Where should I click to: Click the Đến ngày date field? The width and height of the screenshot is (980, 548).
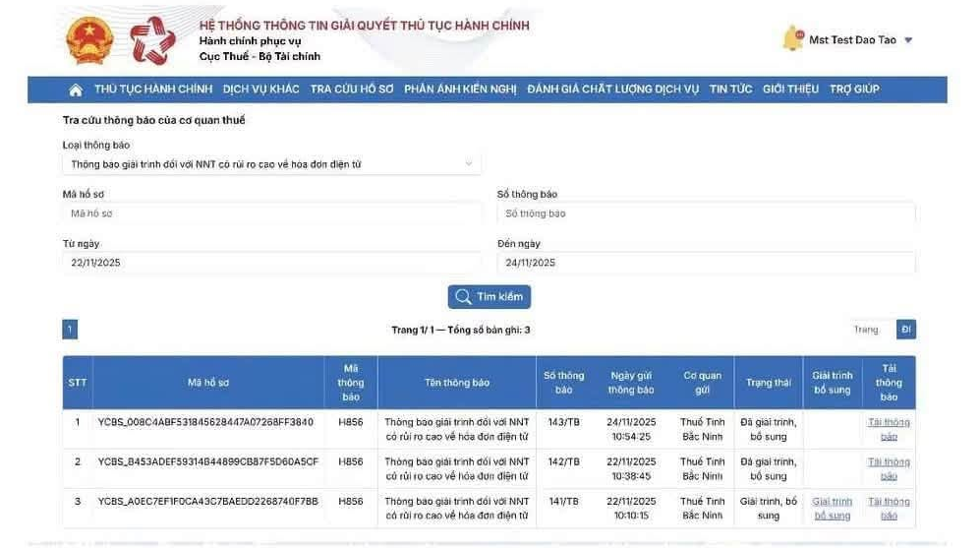(706, 263)
